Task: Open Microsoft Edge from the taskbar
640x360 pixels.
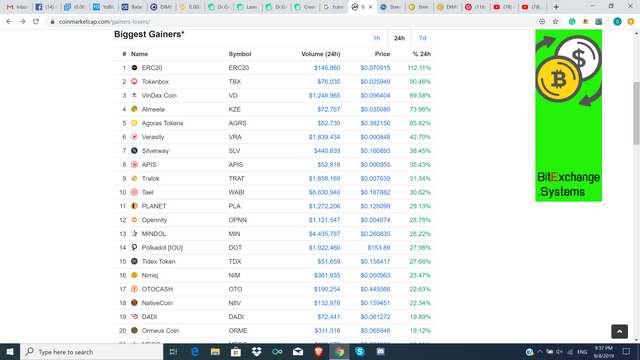Action: tap(195, 352)
